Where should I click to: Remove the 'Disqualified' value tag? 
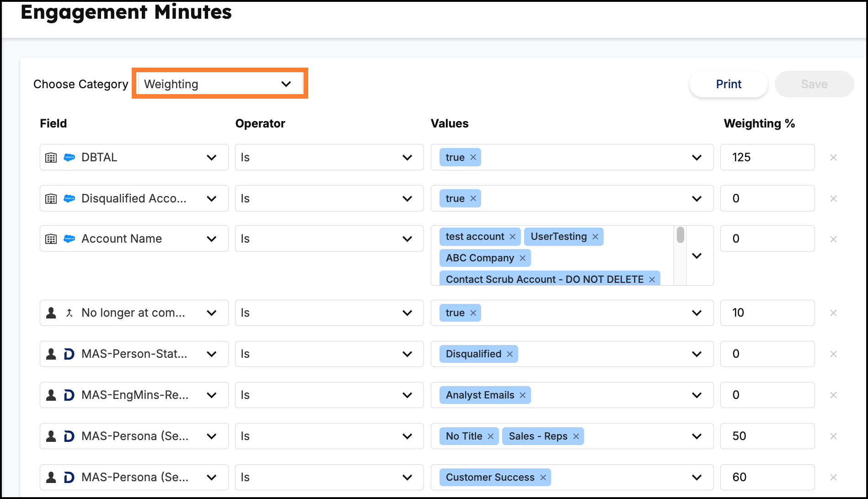510,354
